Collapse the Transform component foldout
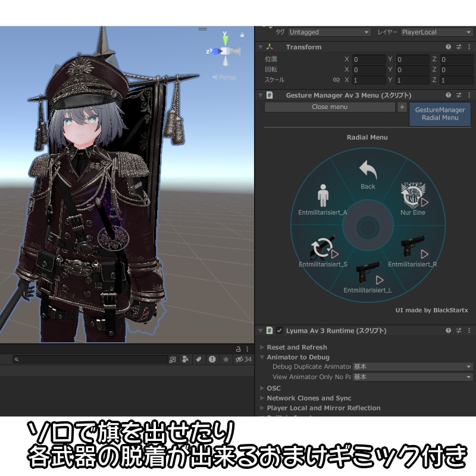The height and width of the screenshot is (476, 476). tap(261, 47)
